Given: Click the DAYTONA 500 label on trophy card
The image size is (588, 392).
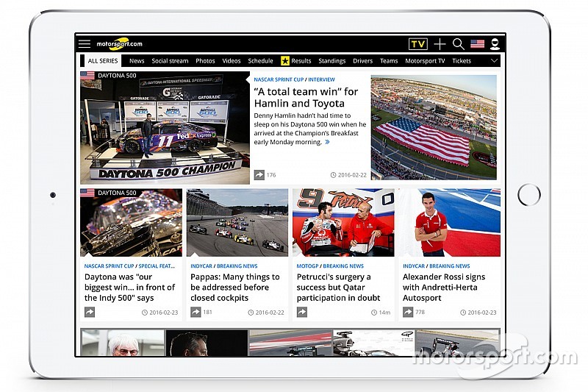Looking at the screenshot, I should (x=117, y=193).
